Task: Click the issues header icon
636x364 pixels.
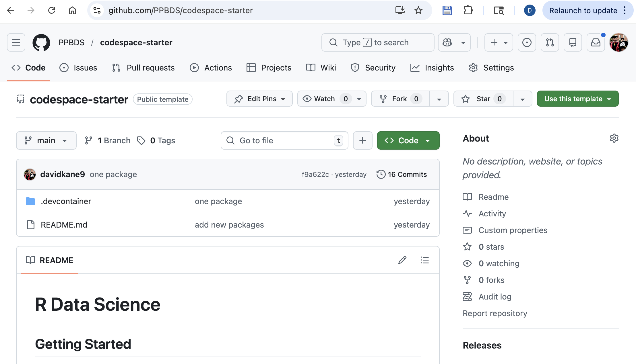Action: click(527, 42)
